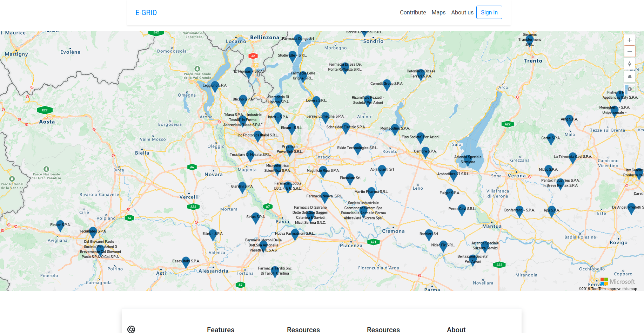Select the Montecolino S.P.A. marker
Viewport: 644px width, 333px height.
(x=395, y=130)
